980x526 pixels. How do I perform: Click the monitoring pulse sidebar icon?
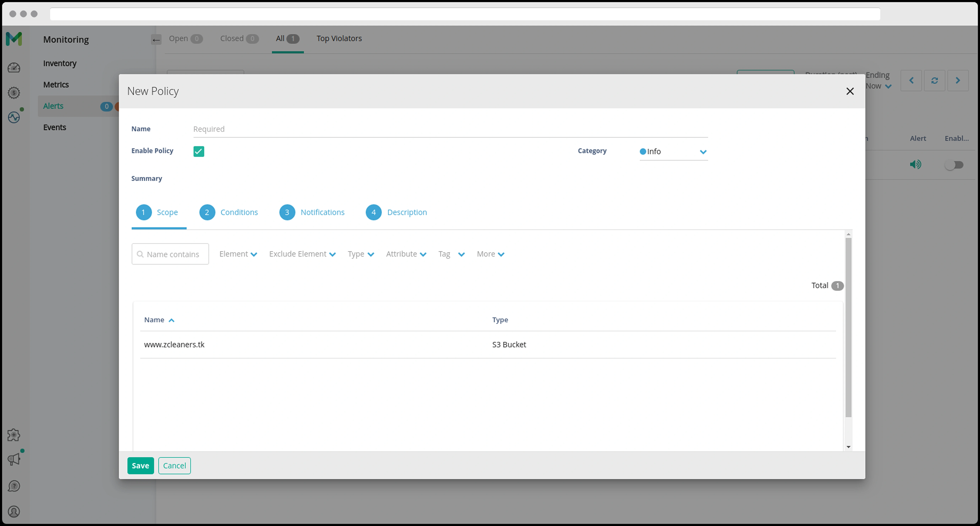14,117
